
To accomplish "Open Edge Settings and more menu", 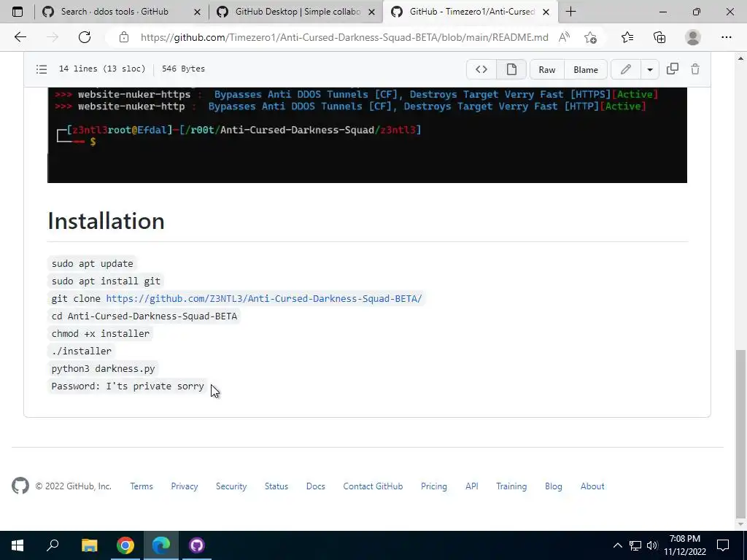I will point(726,37).
